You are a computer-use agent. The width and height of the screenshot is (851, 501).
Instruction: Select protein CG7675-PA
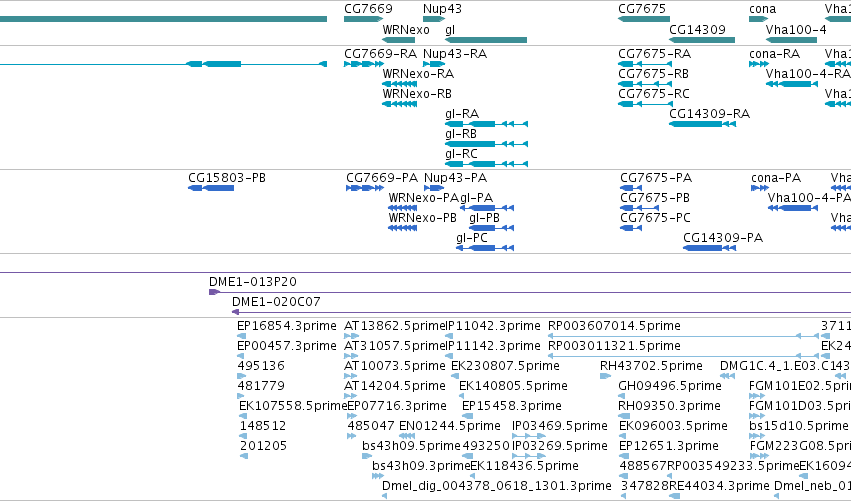click(631, 188)
